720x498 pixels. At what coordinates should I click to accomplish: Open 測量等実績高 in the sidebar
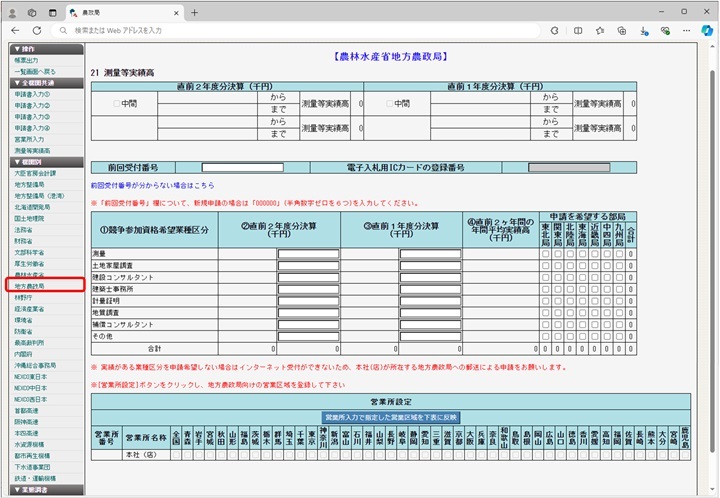tap(32, 151)
